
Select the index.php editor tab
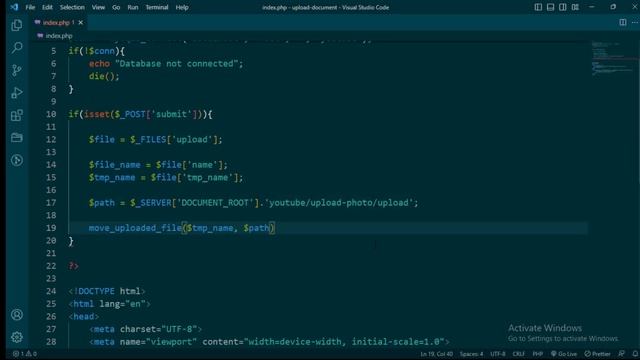pyautogui.click(x=59, y=22)
